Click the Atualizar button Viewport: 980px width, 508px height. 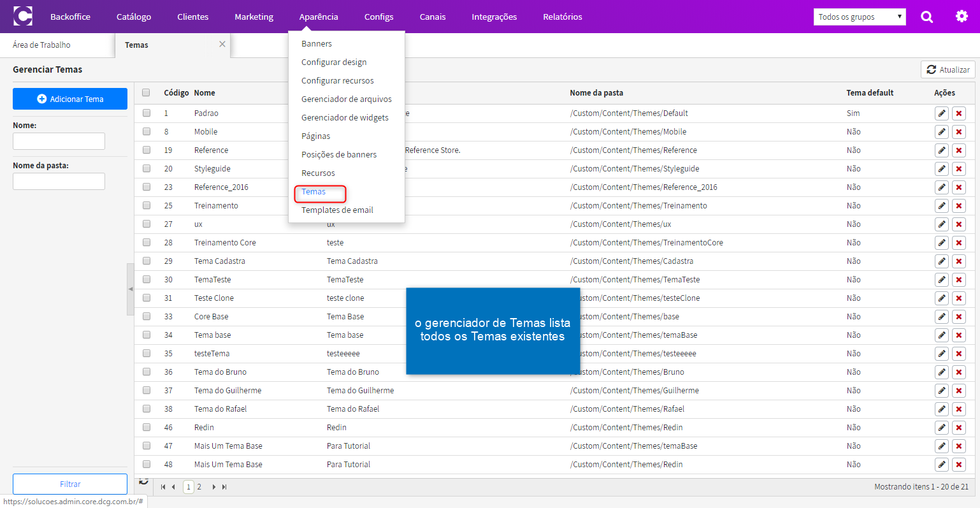(x=948, y=69)
